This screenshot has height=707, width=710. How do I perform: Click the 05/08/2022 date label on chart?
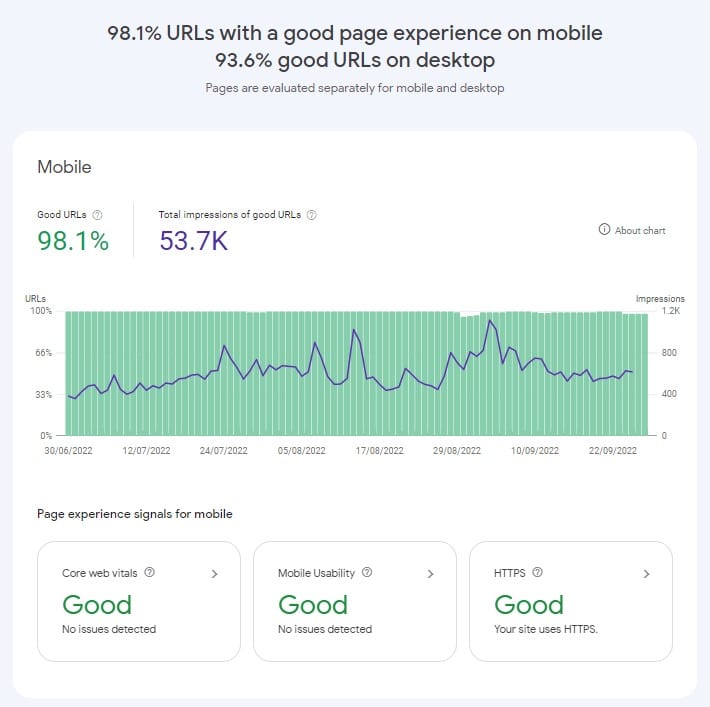(302, 451)
